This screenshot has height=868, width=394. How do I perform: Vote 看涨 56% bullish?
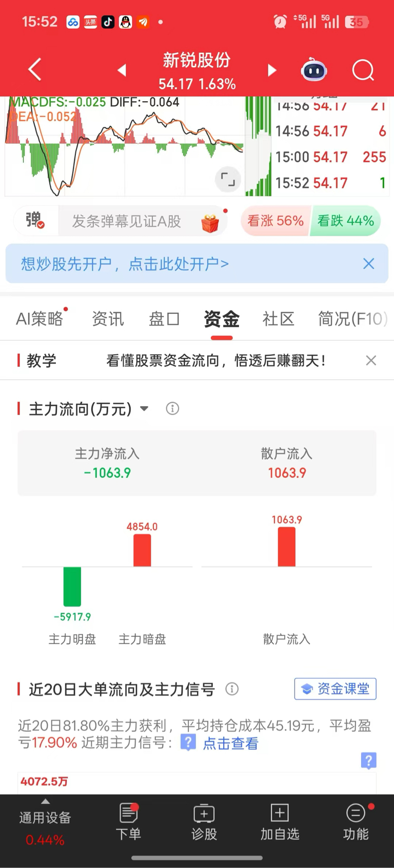click(x=275, y=221)
